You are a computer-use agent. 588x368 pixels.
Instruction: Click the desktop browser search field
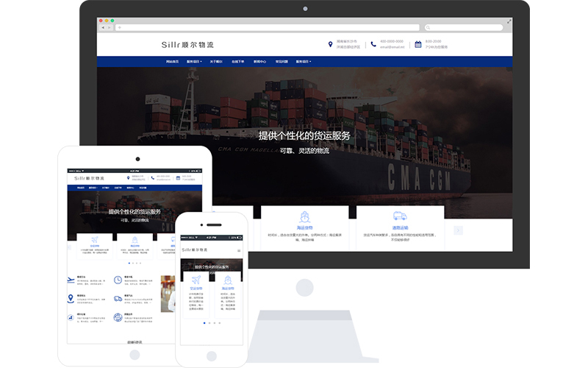464,27
